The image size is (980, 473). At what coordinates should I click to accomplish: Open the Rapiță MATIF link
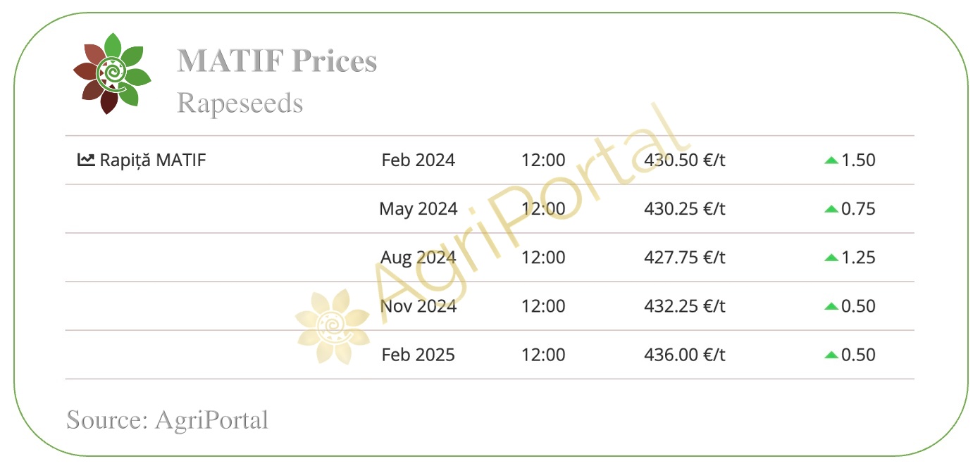[x=153, y=160]
